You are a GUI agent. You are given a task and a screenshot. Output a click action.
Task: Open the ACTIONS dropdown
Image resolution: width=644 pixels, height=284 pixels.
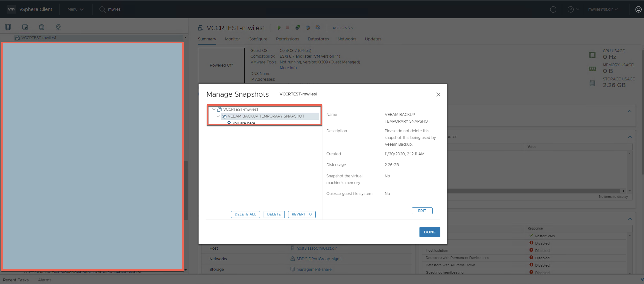pyautogui.click(x=343, y=28)
